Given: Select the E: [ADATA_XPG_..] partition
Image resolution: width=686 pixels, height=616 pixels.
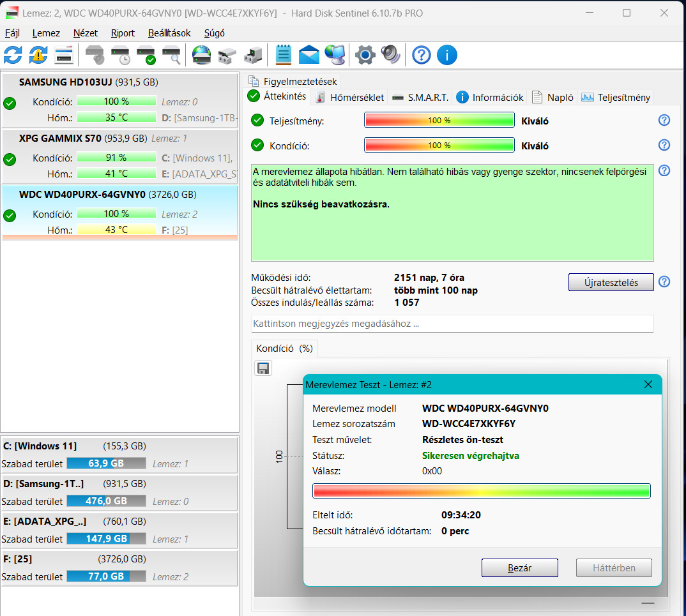Looking at the screenshot, I should click(119, 530).
